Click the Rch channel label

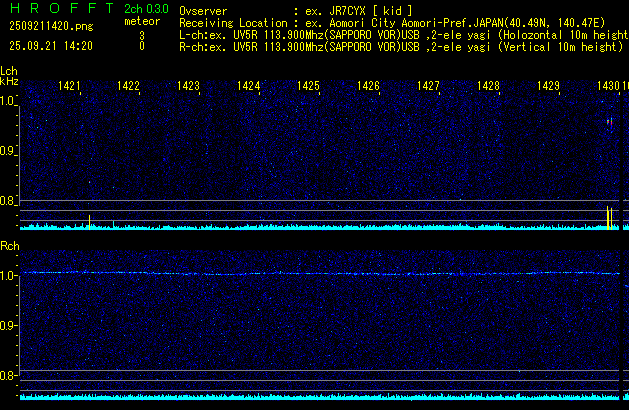[9, 245]
